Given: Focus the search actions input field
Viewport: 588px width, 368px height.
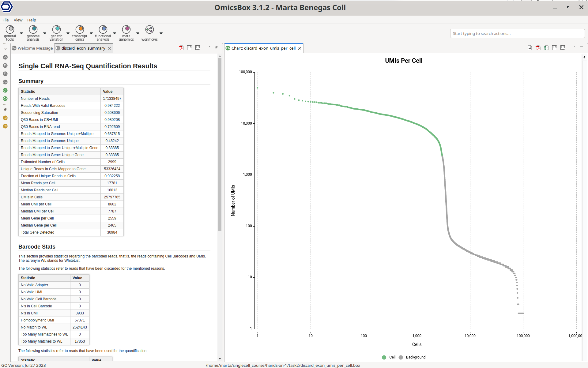Looking at the screenshot, I should point(517,33).
